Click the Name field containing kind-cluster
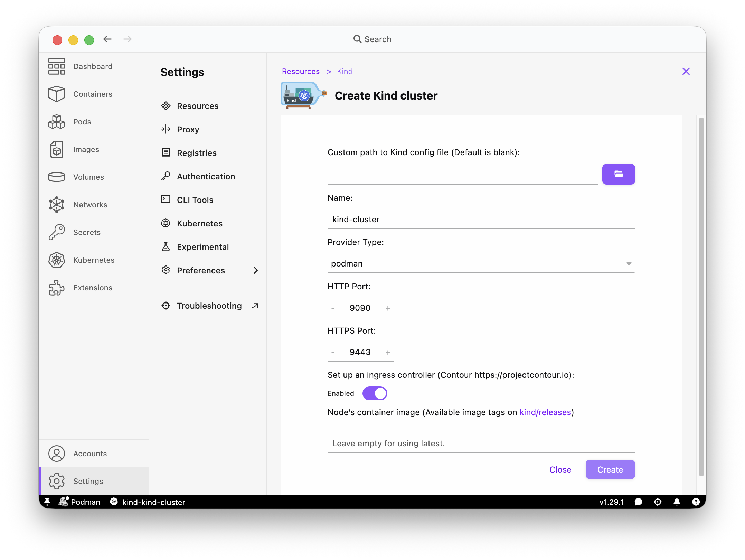 coord(481,220)
